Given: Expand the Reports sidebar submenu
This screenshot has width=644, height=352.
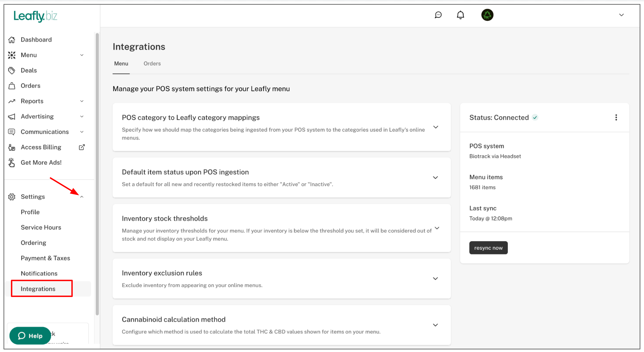Looking at the screenshot, I should [x=82, y=101].
